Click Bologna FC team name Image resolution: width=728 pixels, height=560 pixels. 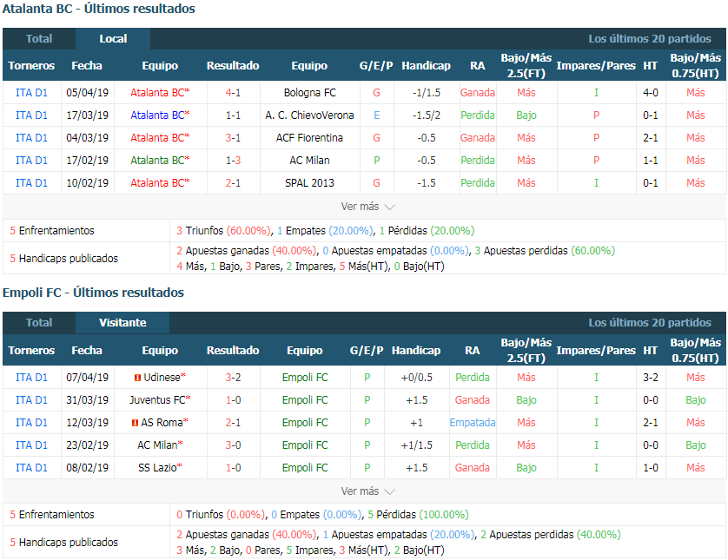(309, 93)
